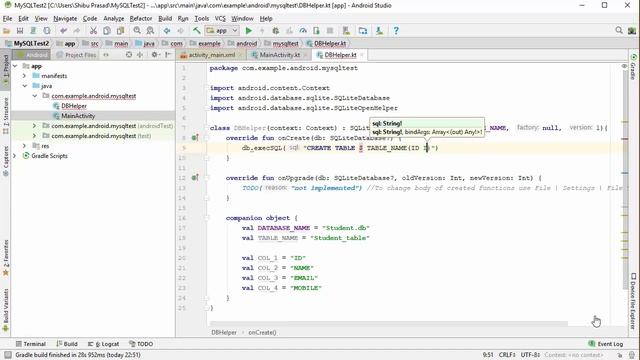Open the Refactor menu
This screenshot has width=640, height=360.
click(x=141, y=18)
